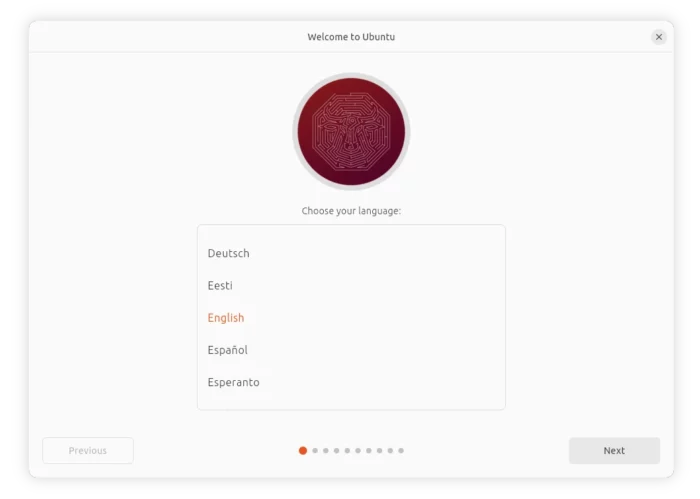
Task: Select the fourth page indicator dot
Action: coord(337,450)
